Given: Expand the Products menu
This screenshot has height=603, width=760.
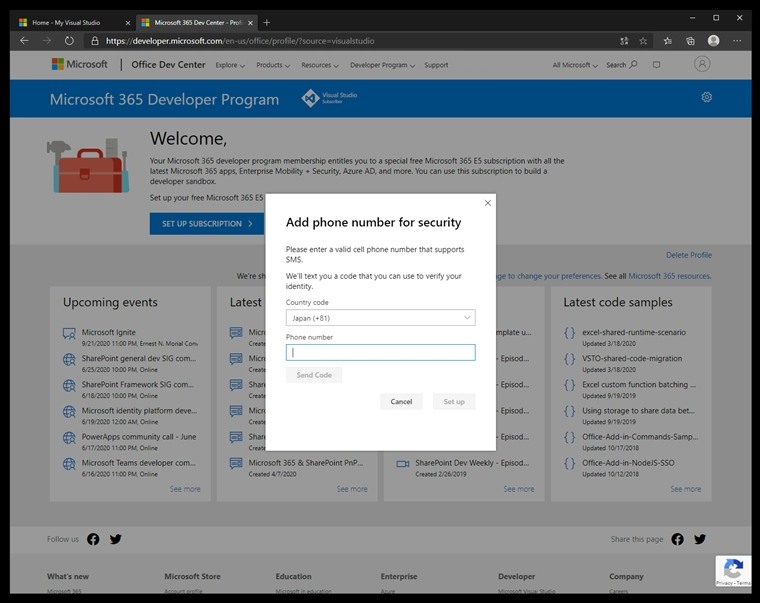Looking at the screenshot, I should 273,65.
